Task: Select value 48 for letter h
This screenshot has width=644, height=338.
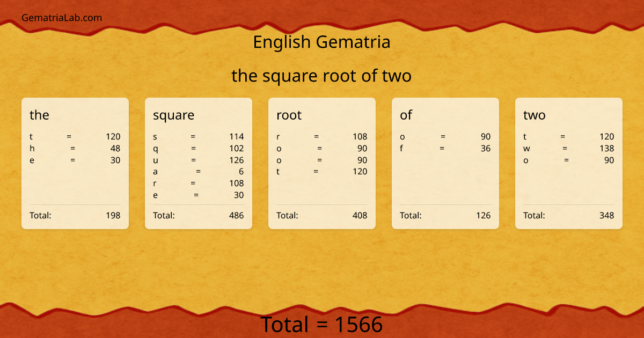Action: [x=115, y=149]
